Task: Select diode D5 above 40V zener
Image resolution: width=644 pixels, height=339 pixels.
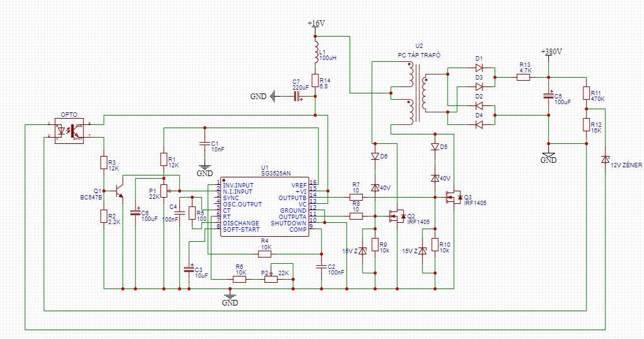Action: 435,146
